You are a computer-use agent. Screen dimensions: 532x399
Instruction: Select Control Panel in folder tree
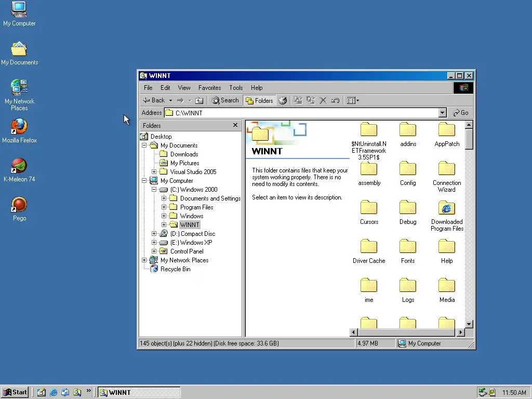[x=187, y=251]
